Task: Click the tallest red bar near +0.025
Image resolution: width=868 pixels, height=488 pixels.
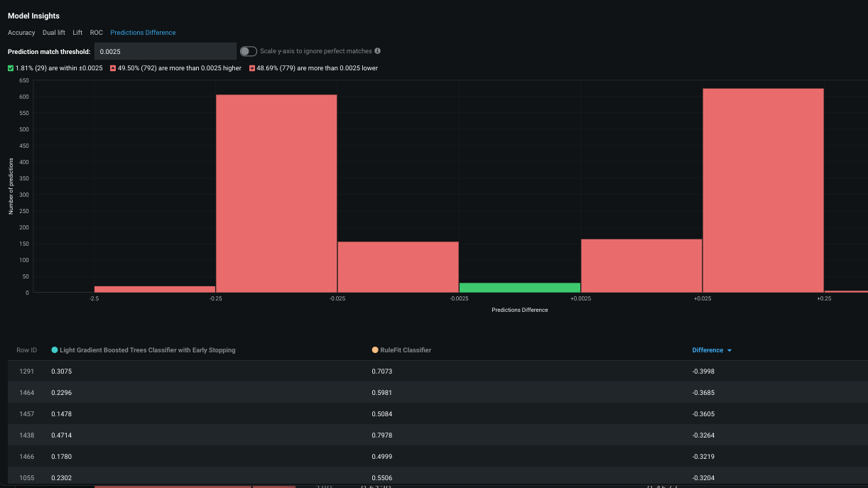Action: [763, 190]
